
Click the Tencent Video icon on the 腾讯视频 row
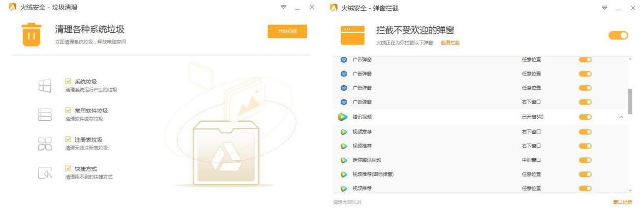click(343, 117)
